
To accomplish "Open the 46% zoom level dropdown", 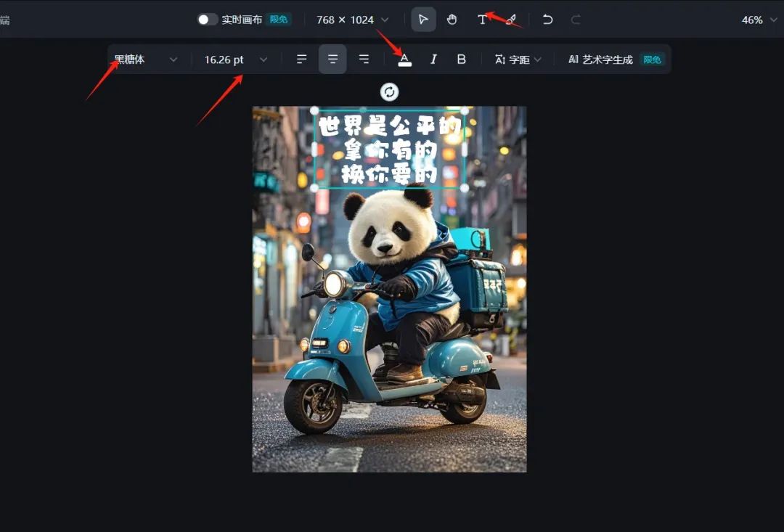I will click(759, 20).
